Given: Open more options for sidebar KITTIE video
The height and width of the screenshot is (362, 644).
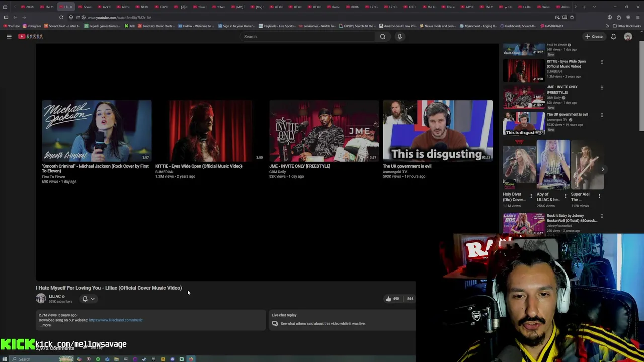Looking at the screenshot, I should 602,62.
